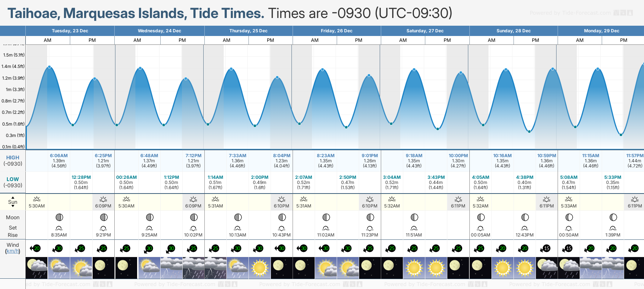Click the moon phase icon above Monday 1:39PM
The image size is (644, 289).
coord(613,217)
